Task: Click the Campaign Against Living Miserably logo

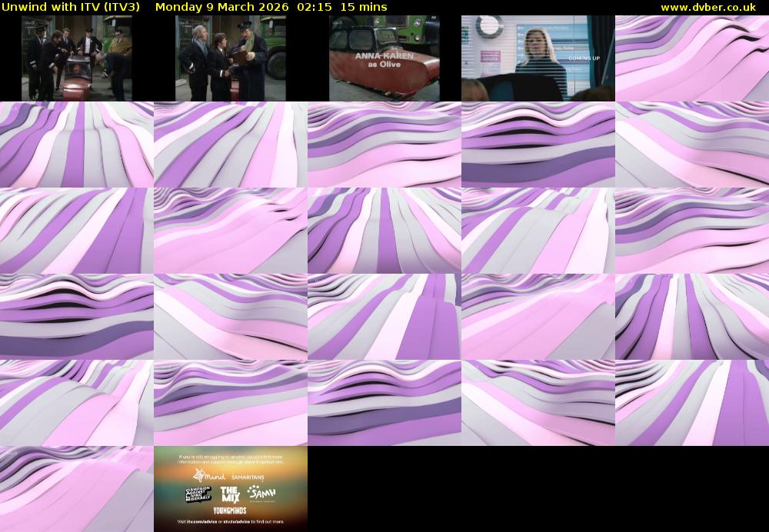Action: (x=198, y=494)
